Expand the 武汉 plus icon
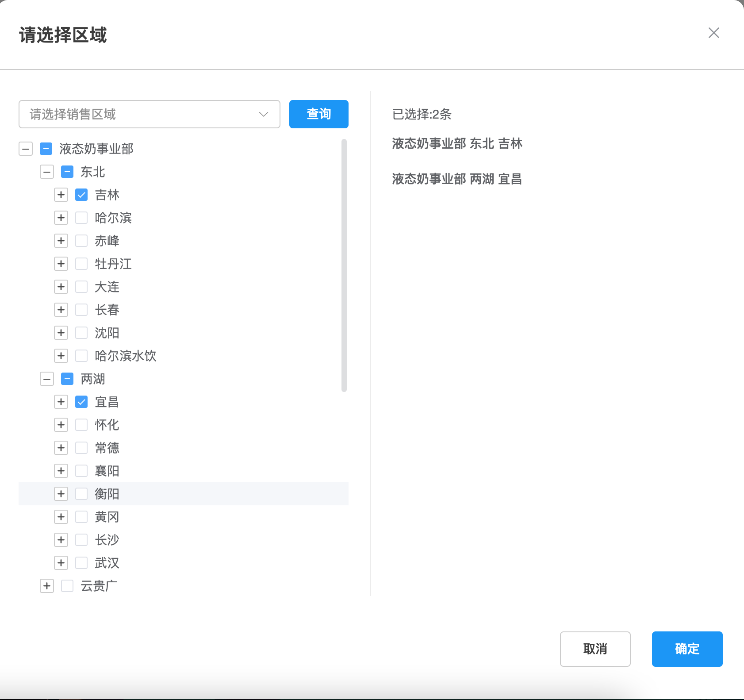Screen dimensions: 744x700 pyautogui.click(x=61, y=563)
